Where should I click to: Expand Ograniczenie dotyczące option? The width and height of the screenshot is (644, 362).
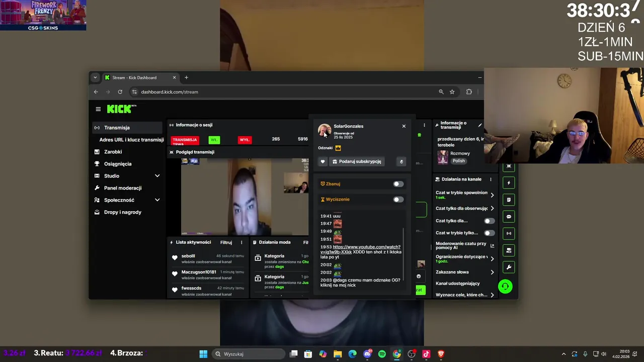point(492,258)
